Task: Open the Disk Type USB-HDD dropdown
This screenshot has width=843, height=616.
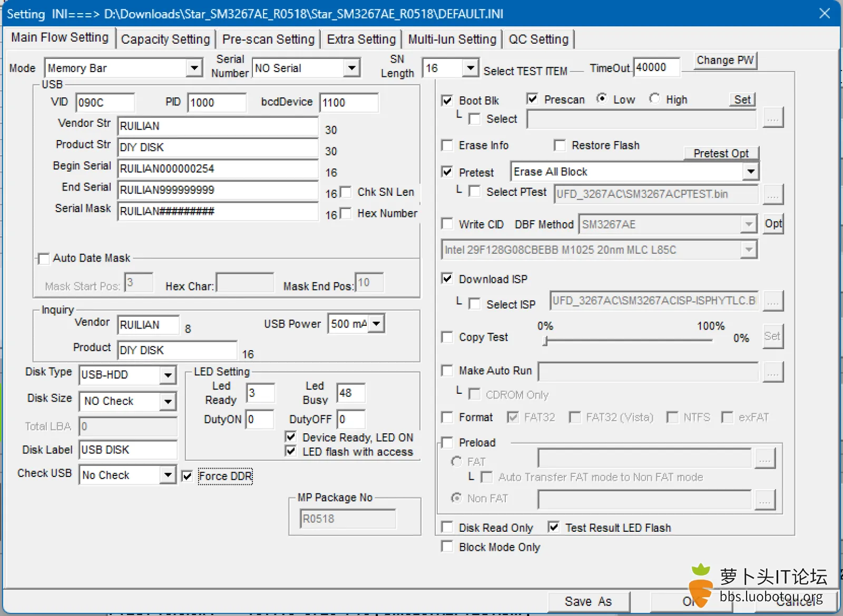Action: tap(168, 375)
